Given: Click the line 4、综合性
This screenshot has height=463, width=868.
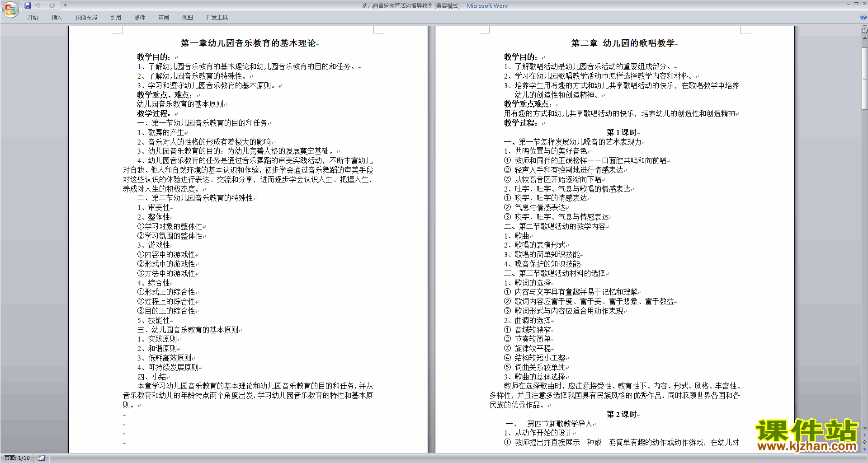Looking at the screenshot, I should coord(154,283).
